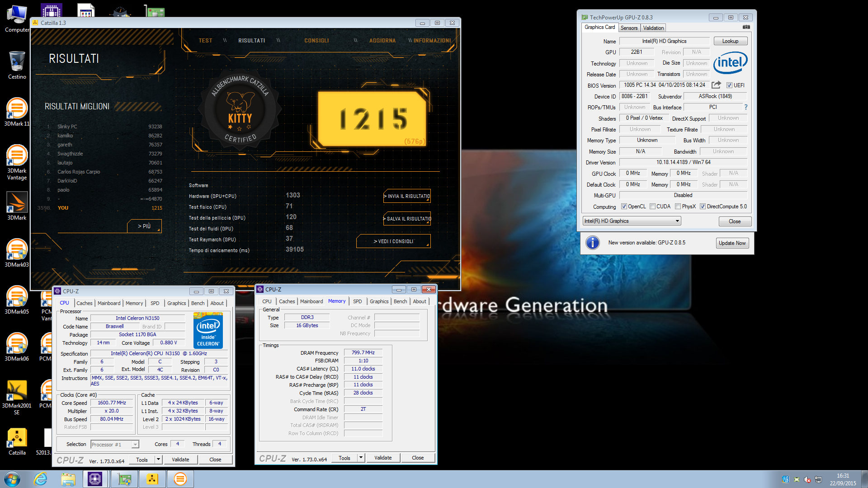
Task: Click the DRAM Frequency value 799.7 MHz
Action: coord(363,352)
